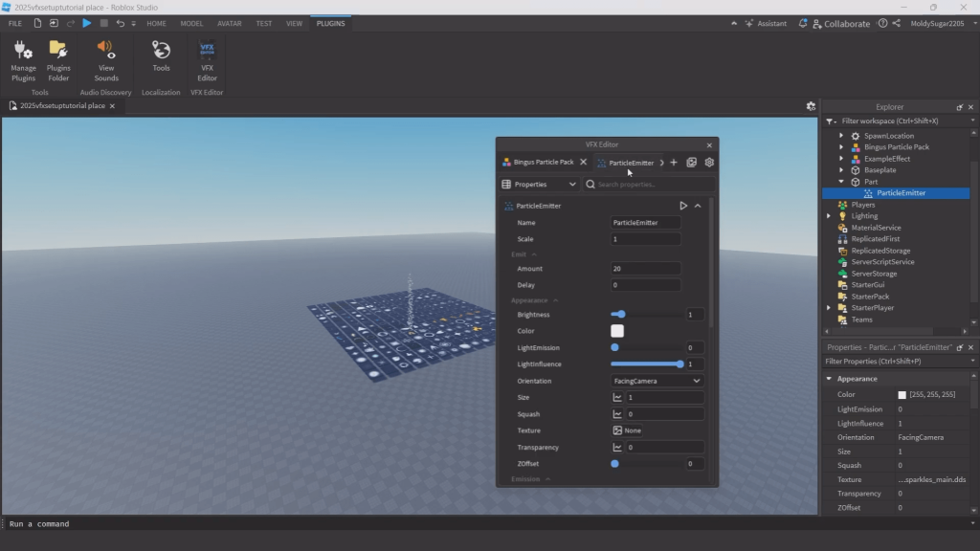The width and height of the screenshot is (980, 551).
Task: Open the HOME ribbon tab
Action: click(156, 23)
